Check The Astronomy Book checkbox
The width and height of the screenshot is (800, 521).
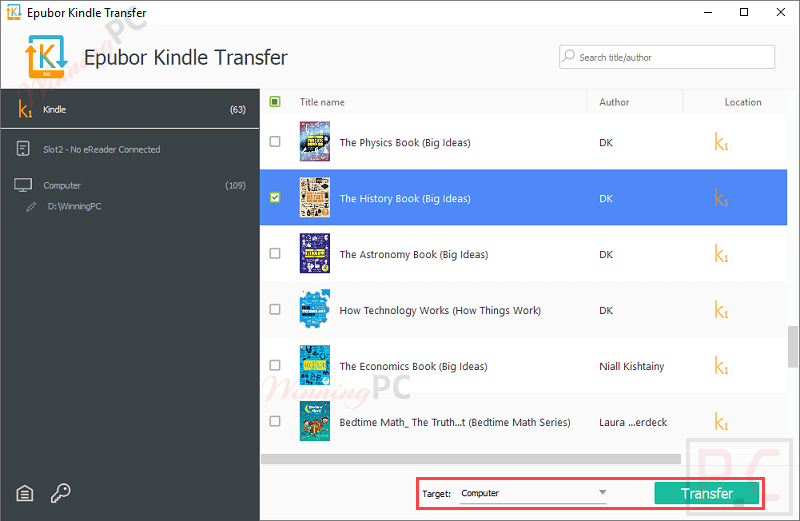tap(275, 253)
